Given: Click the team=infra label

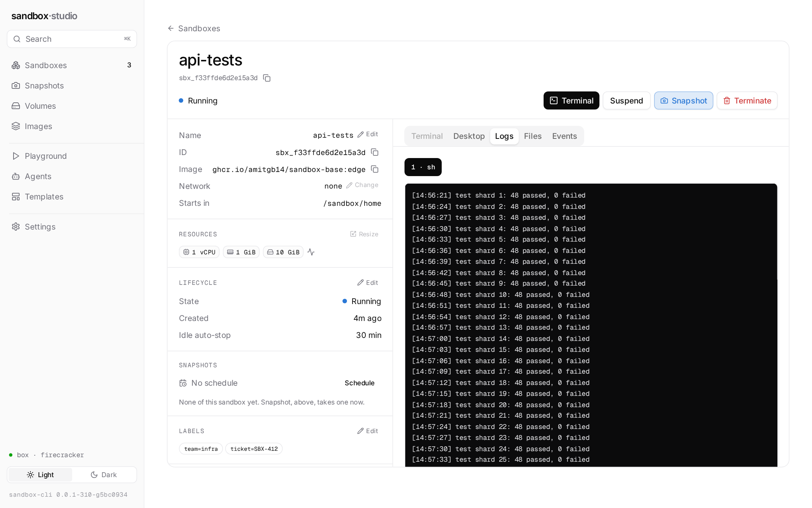Looking at the screenshot, I should point(201,449).
